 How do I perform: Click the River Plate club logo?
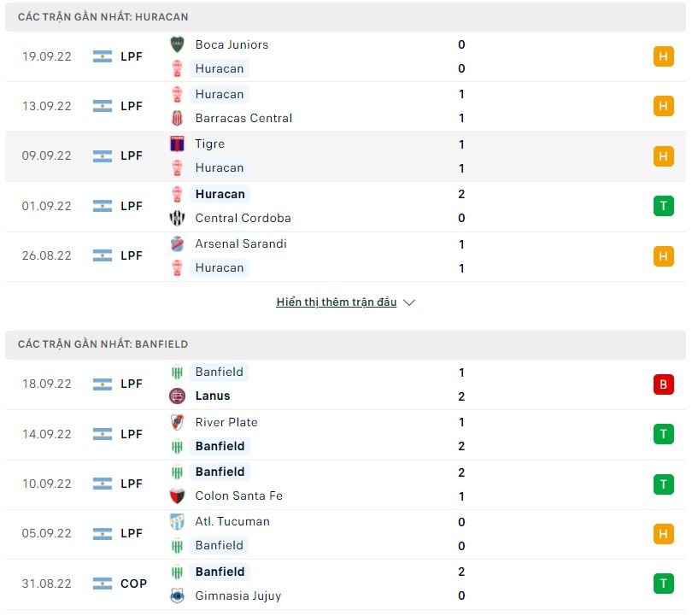pos(177,422)
